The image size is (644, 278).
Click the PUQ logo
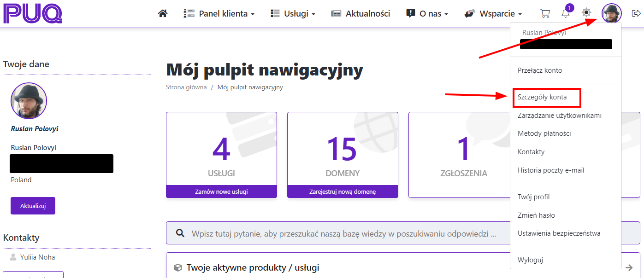[x=32, y=13]
